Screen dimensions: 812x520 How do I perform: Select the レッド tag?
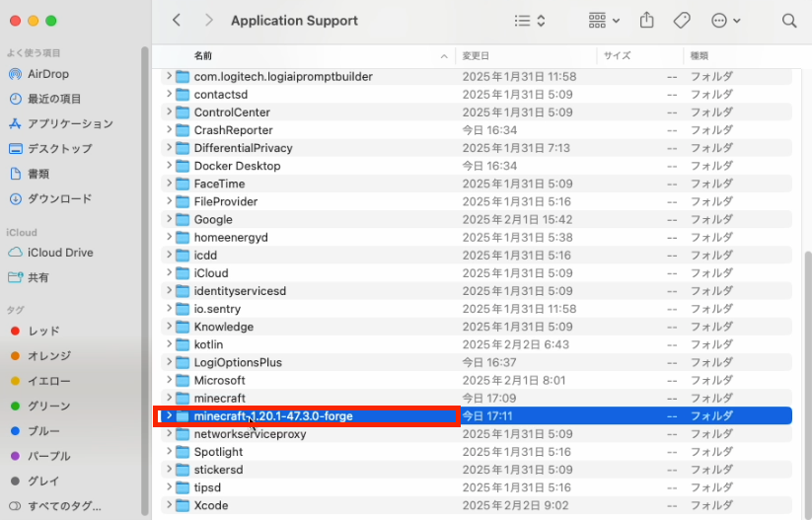coord(36,331)
